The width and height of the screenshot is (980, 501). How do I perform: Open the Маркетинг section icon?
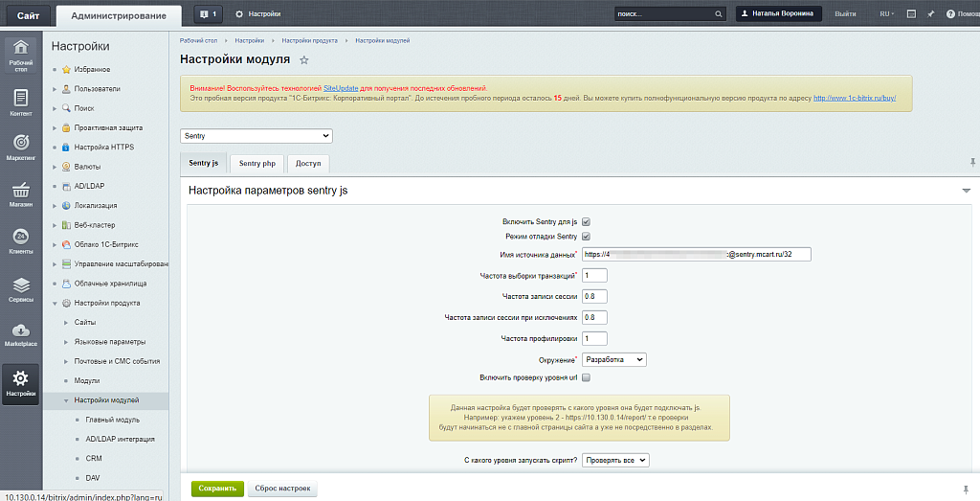(20, 146)
